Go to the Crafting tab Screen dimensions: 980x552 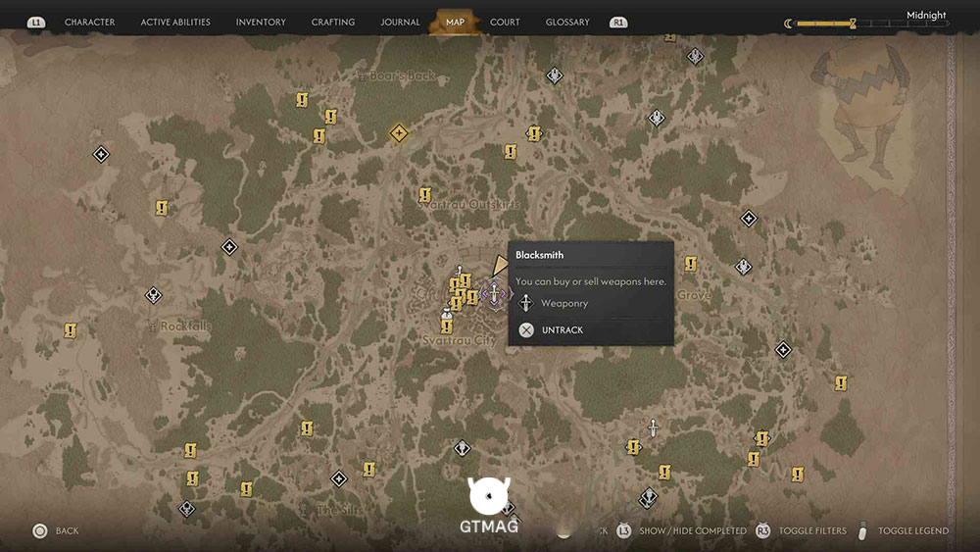[333, 22]
